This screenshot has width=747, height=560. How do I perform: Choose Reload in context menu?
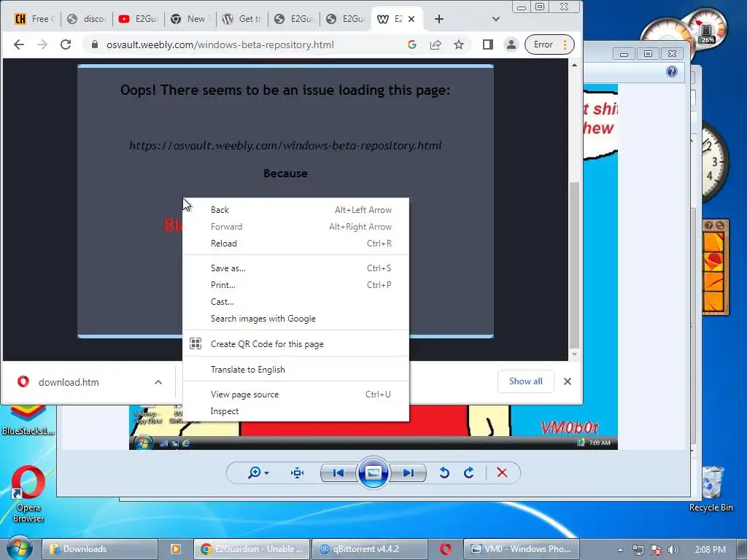[296, 244]
